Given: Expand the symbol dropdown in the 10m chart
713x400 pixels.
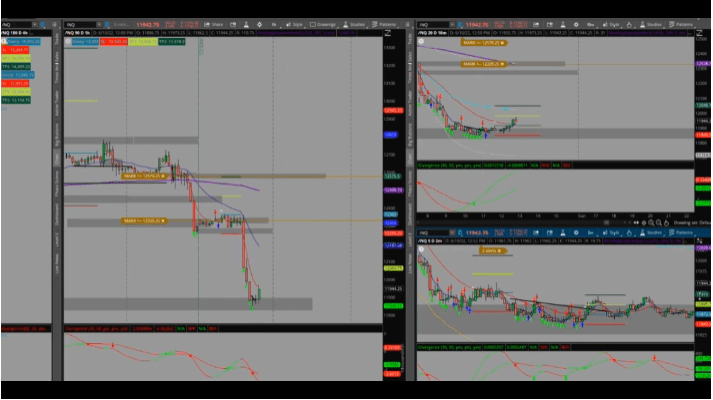Looking at the screenshot, I should click(452, 25).
